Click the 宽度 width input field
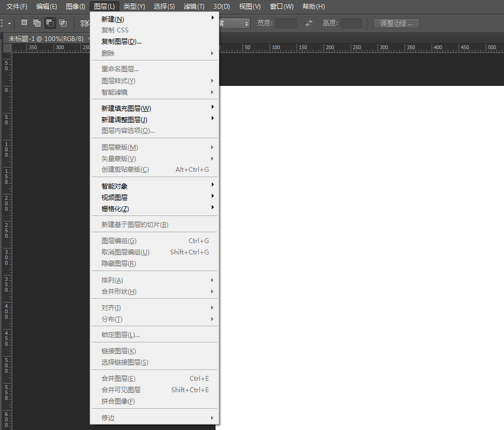This screenshot has height=430, width=504. pyautogui.click(x=286, y=23)
